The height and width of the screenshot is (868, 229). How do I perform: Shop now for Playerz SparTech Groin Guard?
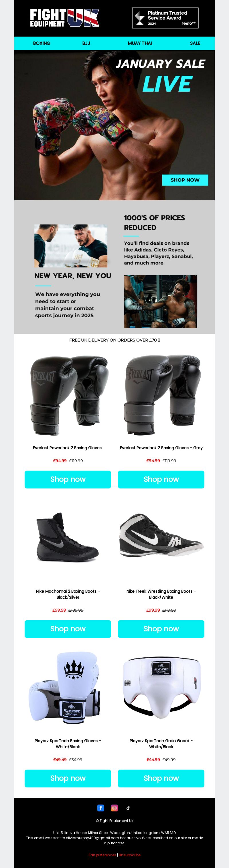tap(161, 778)
